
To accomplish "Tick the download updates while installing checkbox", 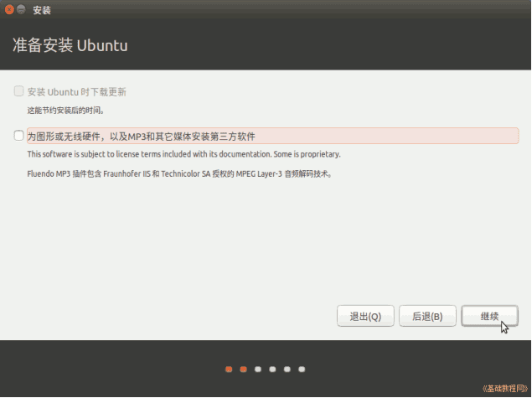I will (18, 91).
